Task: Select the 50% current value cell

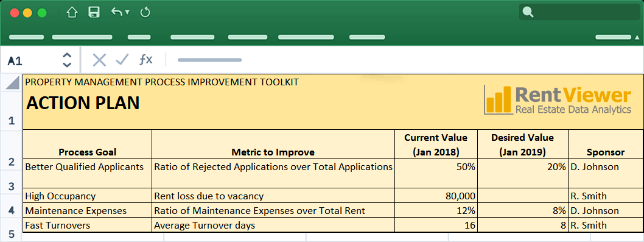Action: 436,174
